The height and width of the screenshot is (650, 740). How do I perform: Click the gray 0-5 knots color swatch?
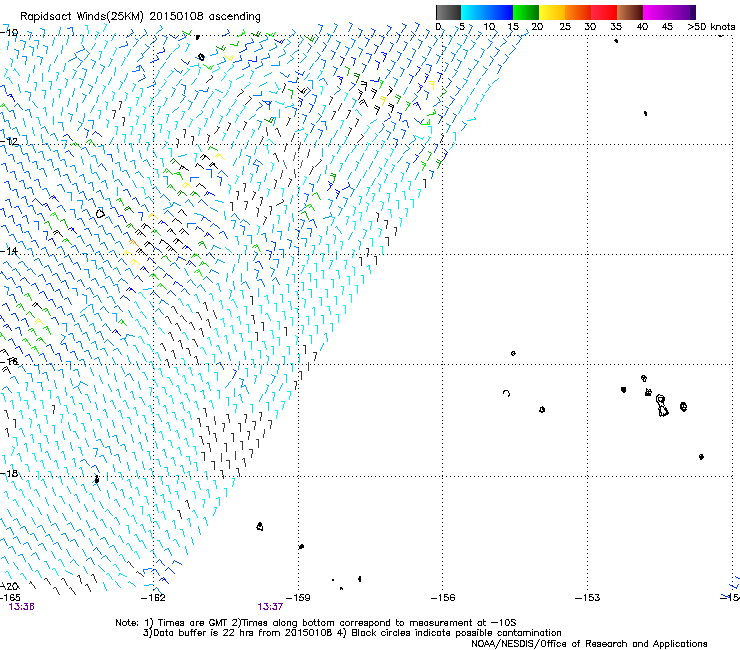pos(448,12)
